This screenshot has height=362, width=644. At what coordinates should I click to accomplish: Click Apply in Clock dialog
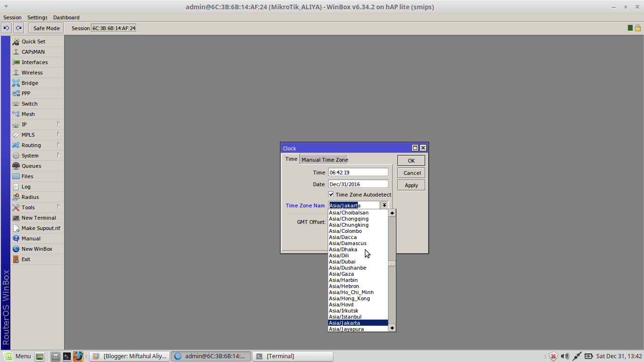[411, 185]
